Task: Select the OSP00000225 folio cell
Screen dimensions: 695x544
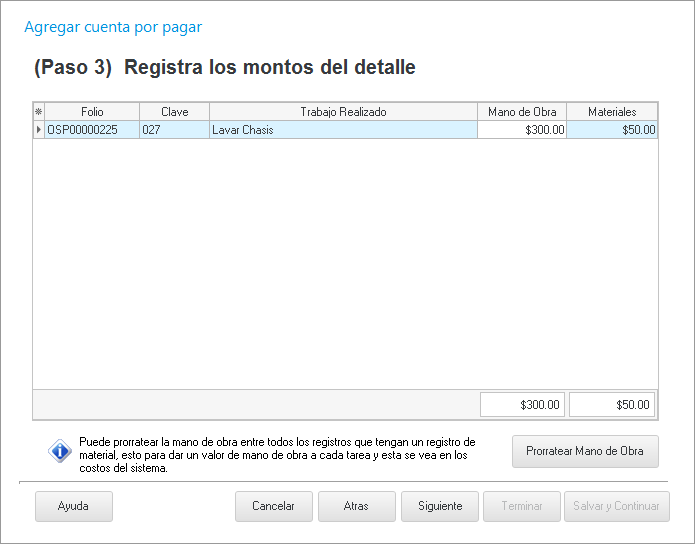Action: click(92, 130)
